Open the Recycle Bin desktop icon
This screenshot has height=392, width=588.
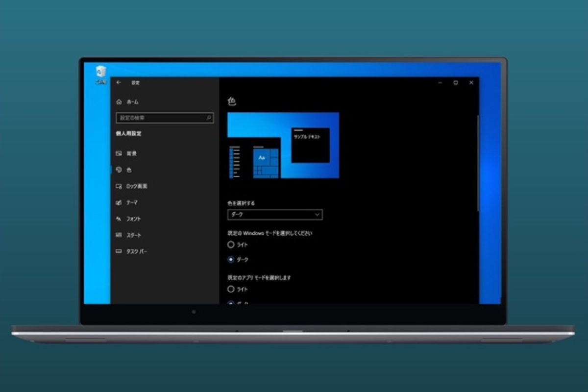click(101, 75)
